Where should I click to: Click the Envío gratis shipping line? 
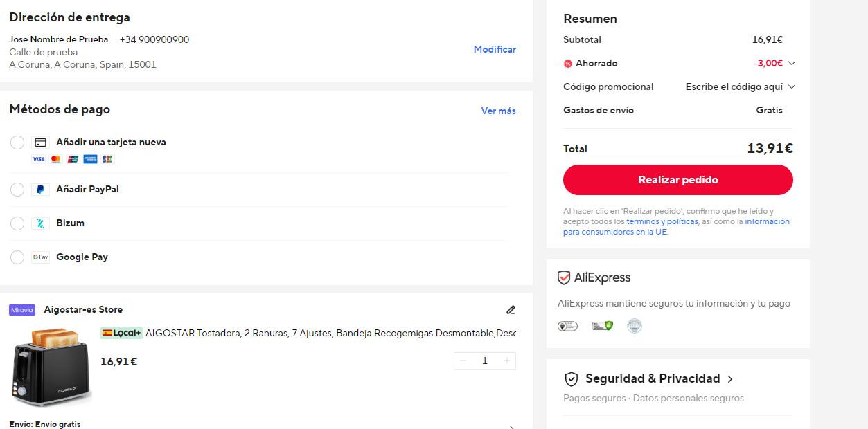[45, 424]
